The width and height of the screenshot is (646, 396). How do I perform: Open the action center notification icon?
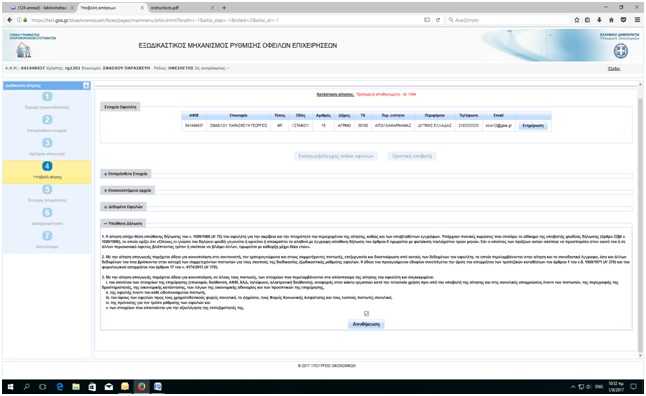[634, 387]
